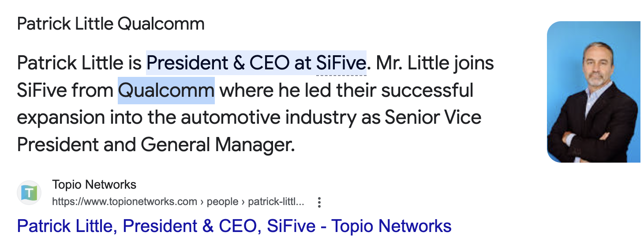
Task: Click "Senior Vice" at line end
Action: [433, 118]
